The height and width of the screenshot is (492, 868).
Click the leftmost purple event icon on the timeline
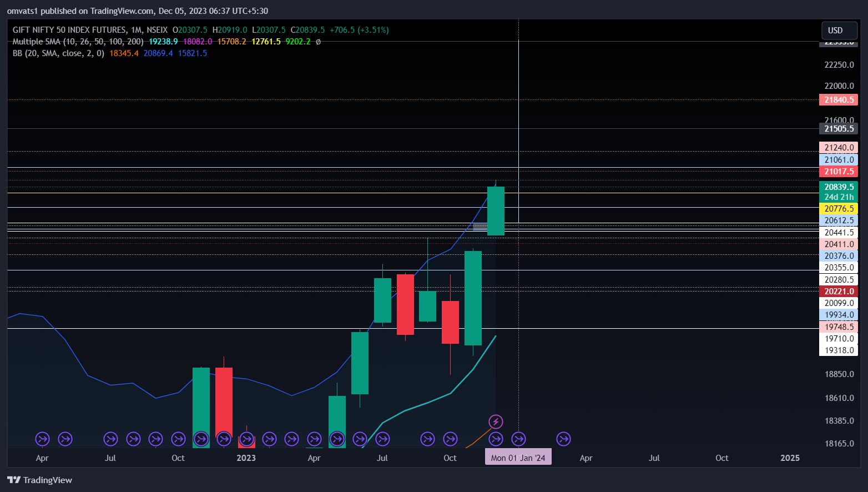pos(43,439)
